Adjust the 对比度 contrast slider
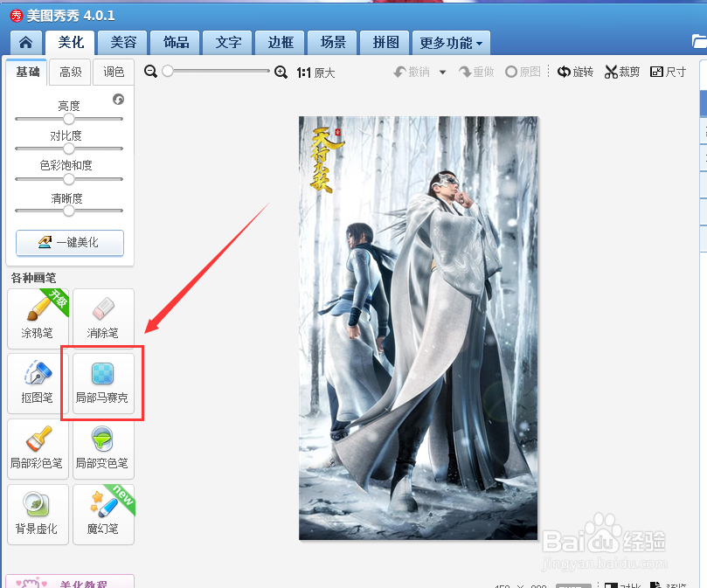Viewport: 707px width, 588px height. pyautogui.click(x=68, y=149)
